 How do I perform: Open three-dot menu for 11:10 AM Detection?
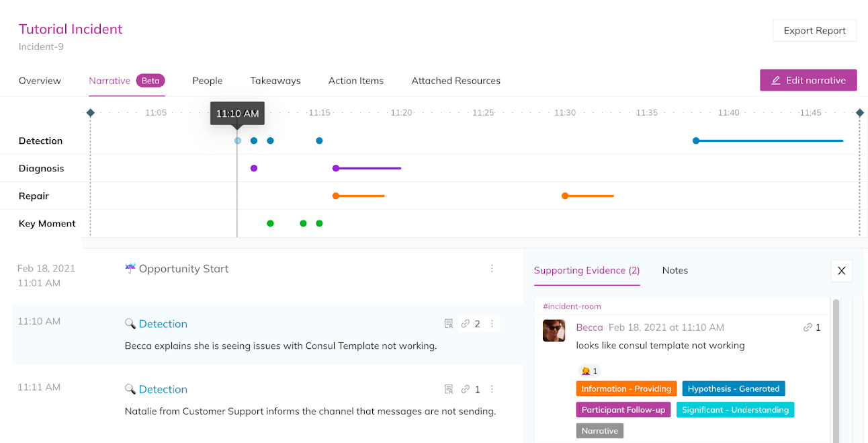point(492,324)
